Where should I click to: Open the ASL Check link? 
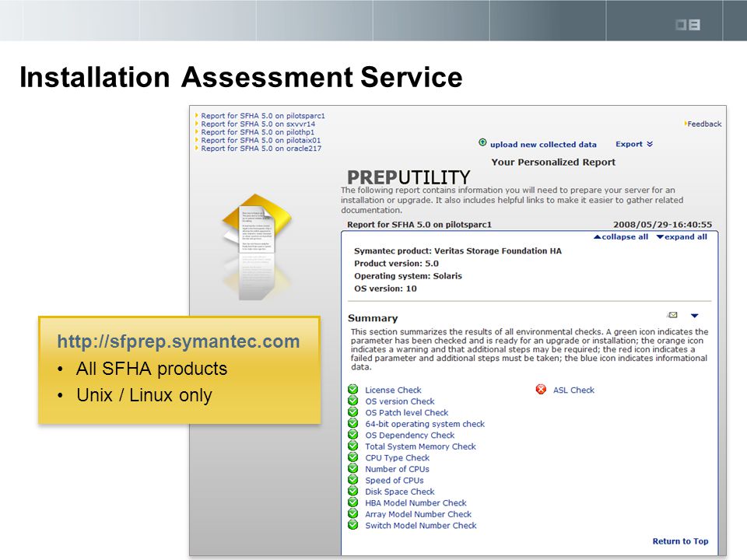click(573, 390)
